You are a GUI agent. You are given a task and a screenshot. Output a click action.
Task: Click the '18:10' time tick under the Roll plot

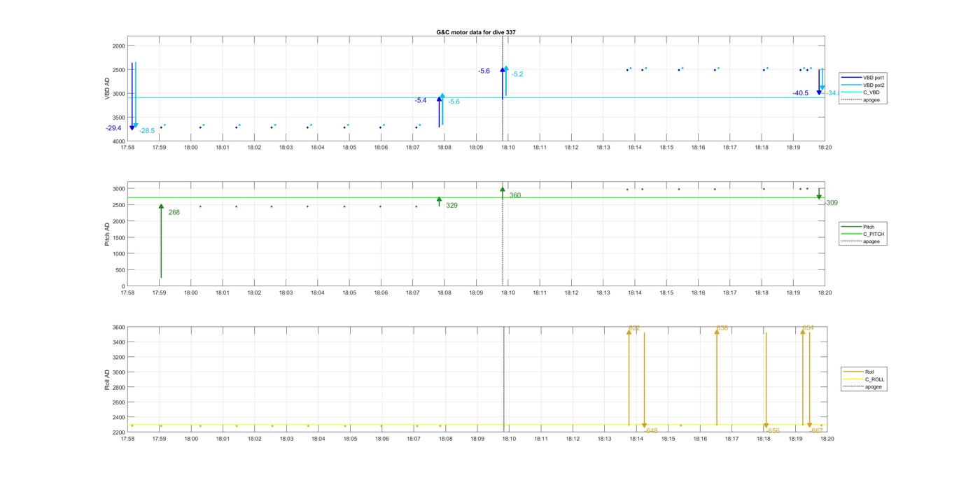click(x=509, y=439)
